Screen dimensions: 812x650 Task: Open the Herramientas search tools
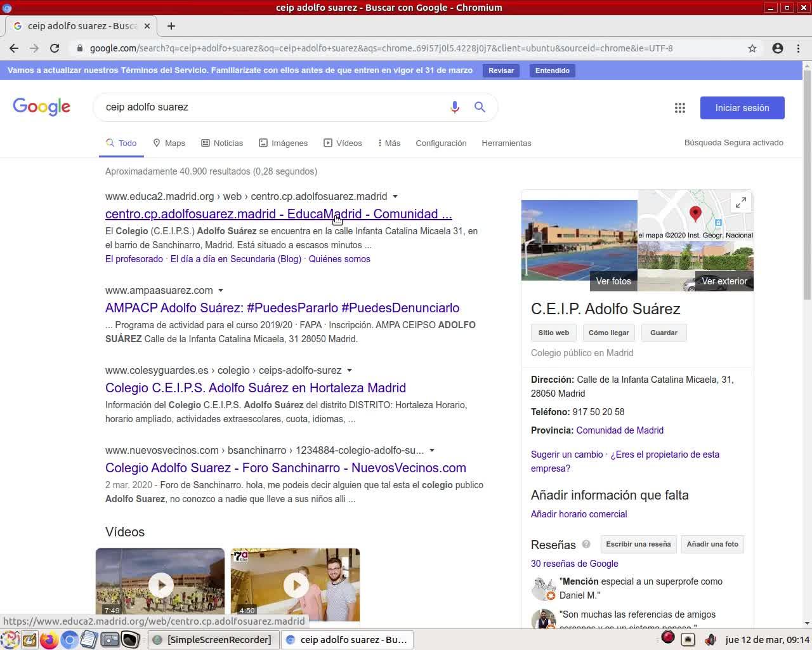tap(506, 143)
